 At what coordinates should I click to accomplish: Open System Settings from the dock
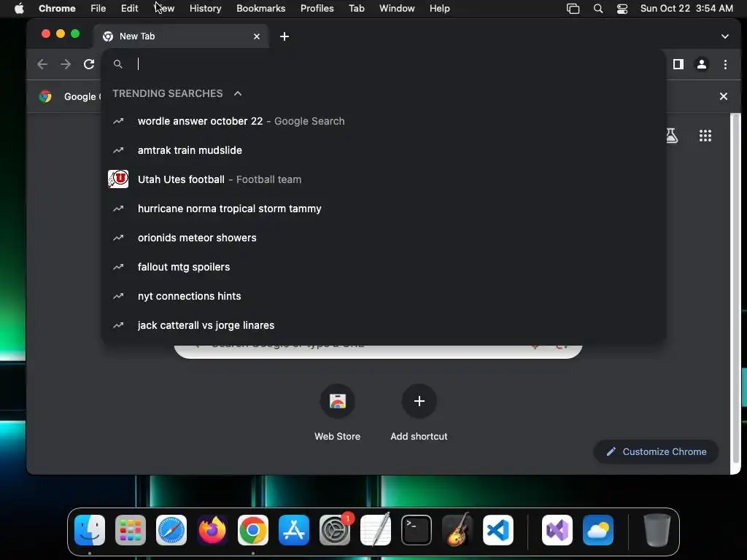(x=335, y=530)
